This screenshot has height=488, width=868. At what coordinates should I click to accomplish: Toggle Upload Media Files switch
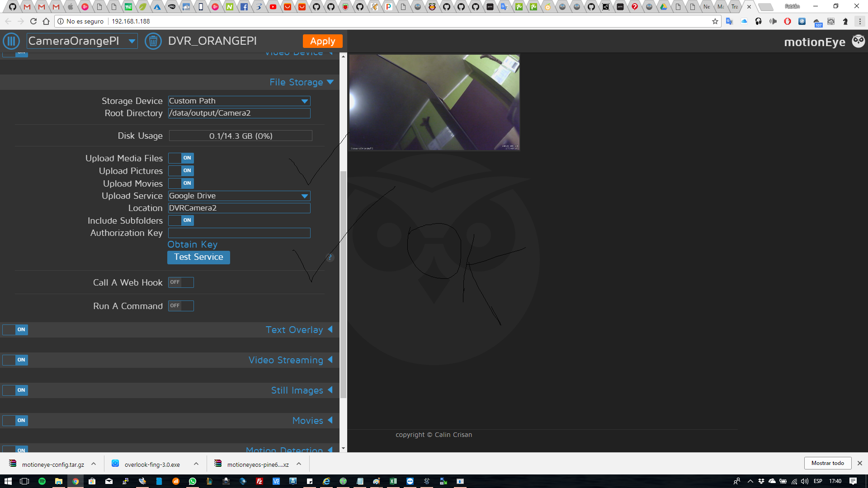tap(181, 158)
